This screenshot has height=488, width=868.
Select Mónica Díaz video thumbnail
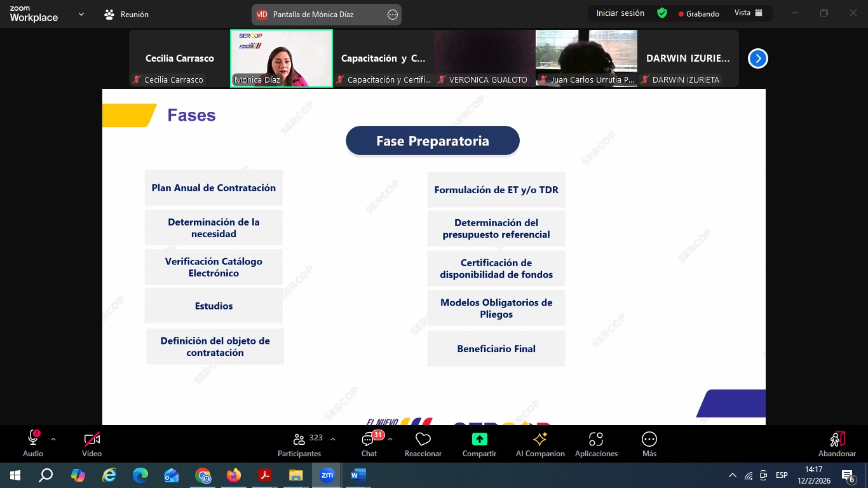point(281,58)
